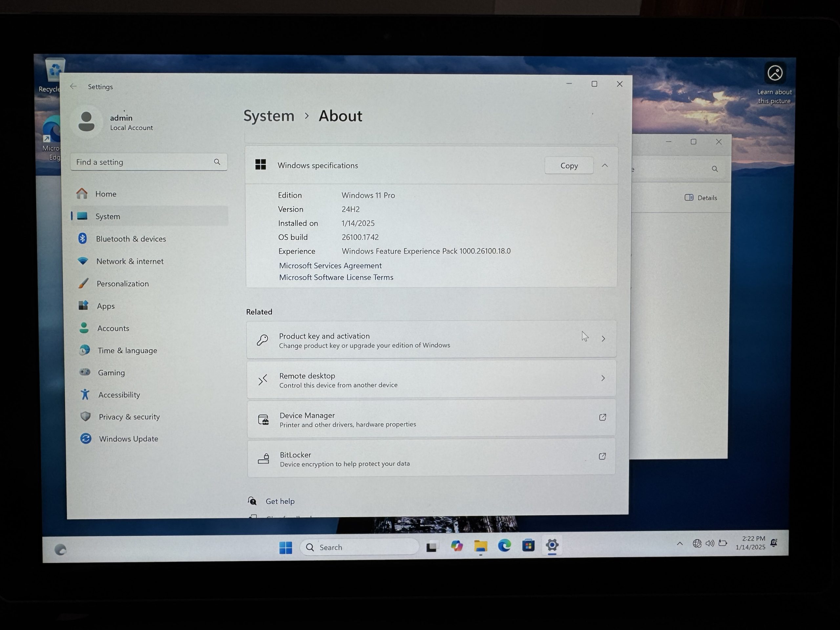Open File Explorer from the taskbar
840x630 pixels.
click(x=480, y=546)
